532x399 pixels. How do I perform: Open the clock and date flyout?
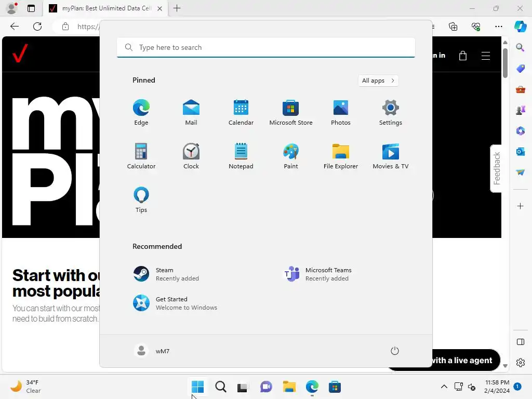[497, 387]
